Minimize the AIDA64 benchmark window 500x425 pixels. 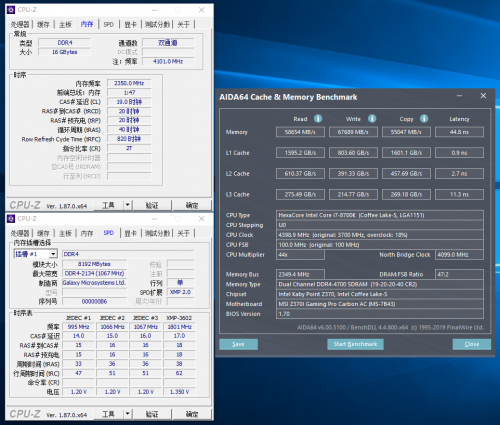click(459, 96)
